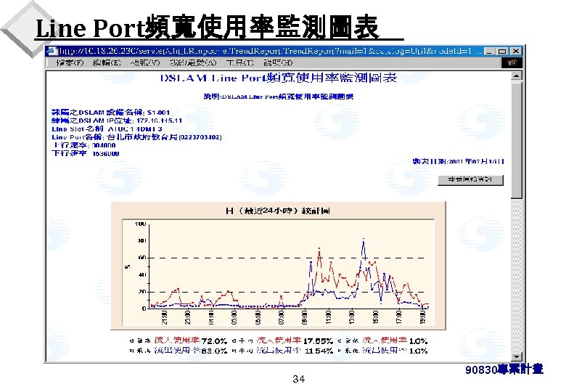This screenshot has height=392, width=566.
Task: Click the 09:00 time label on chart axis
Action: click(305, 317)
